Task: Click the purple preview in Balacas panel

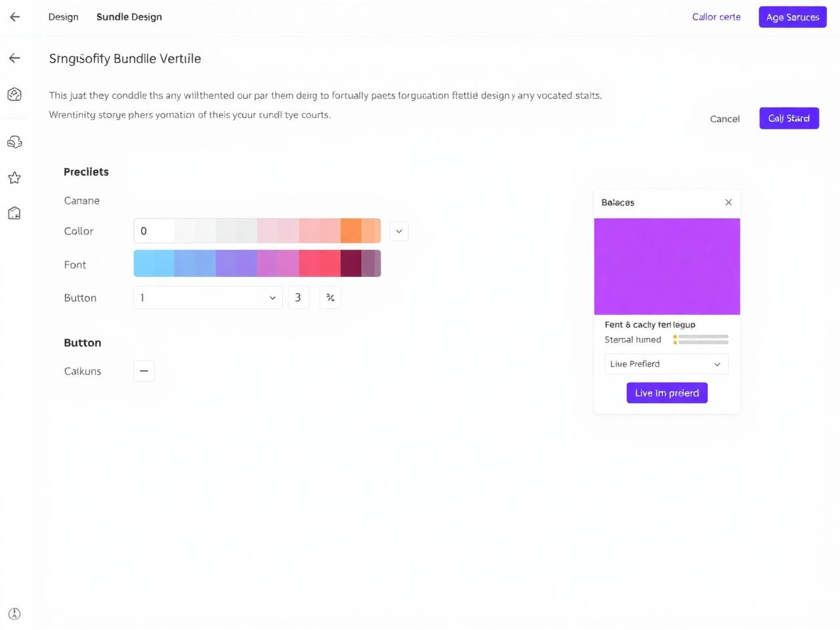Action: 667,266
